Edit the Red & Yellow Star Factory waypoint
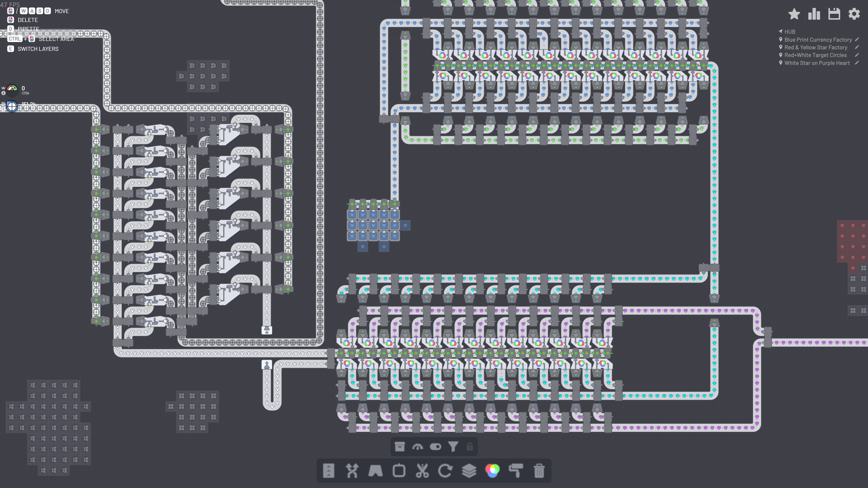Viewport: 868px width, 488px height. (857, 47)
